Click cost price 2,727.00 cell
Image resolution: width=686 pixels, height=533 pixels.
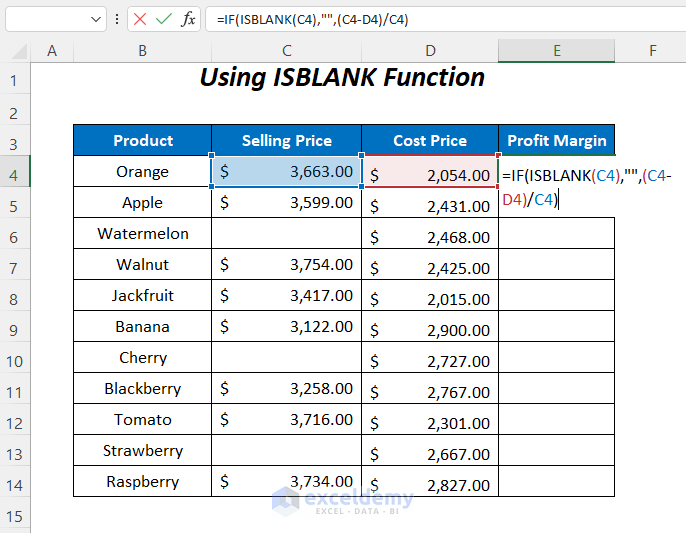430,358
